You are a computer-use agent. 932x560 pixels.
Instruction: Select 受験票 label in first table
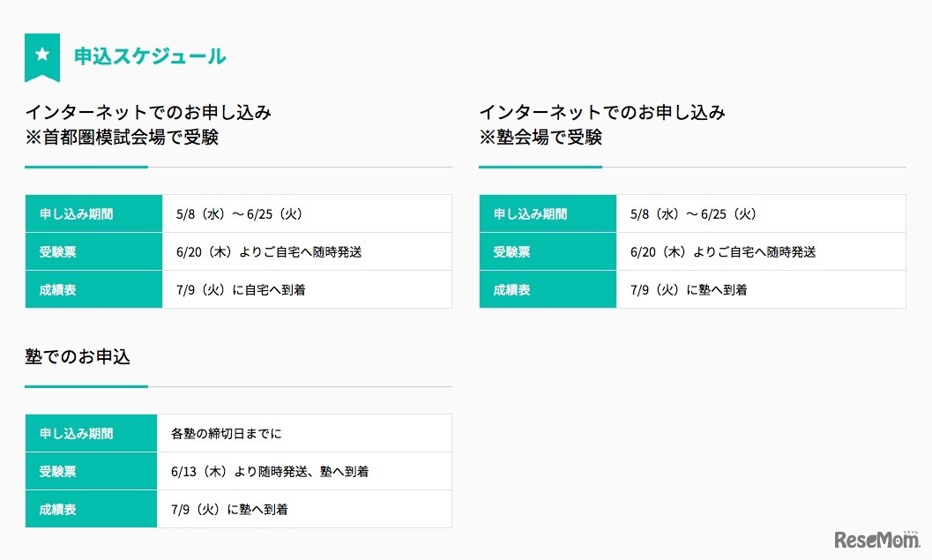tap(58, 251)
